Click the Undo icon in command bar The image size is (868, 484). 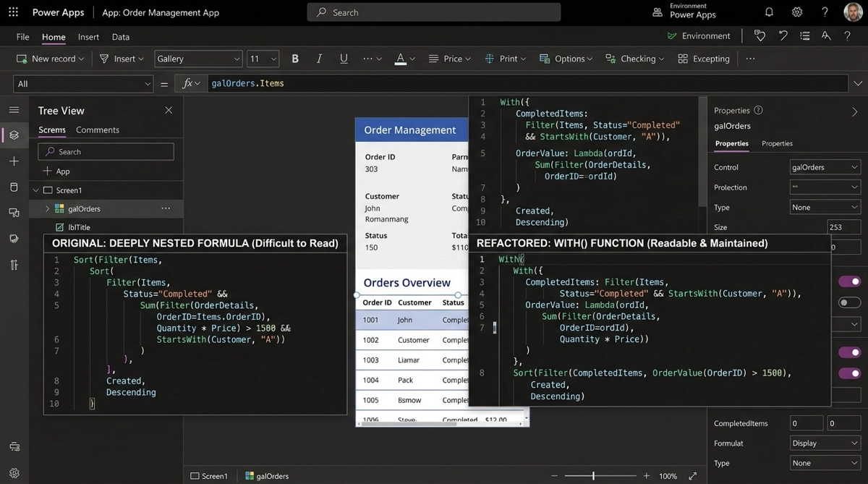click(x=783, y=36)
